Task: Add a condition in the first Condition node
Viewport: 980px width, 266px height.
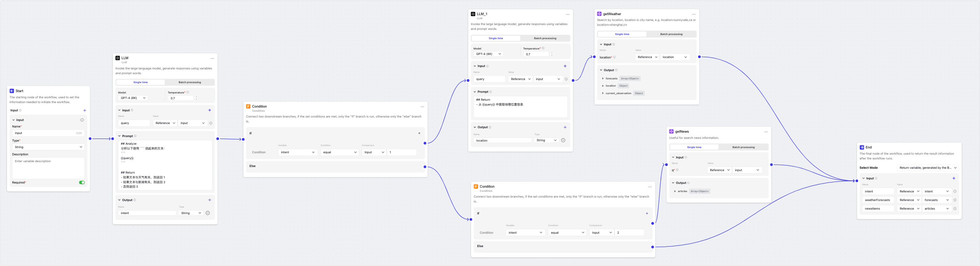Action: pyautogui.click(x=419, y=133)
